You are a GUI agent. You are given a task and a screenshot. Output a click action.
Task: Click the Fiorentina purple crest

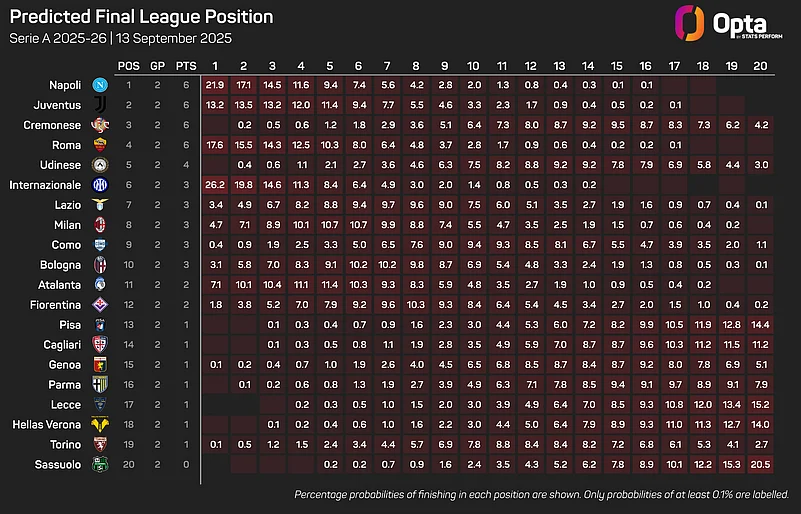[x=100, y=305]
